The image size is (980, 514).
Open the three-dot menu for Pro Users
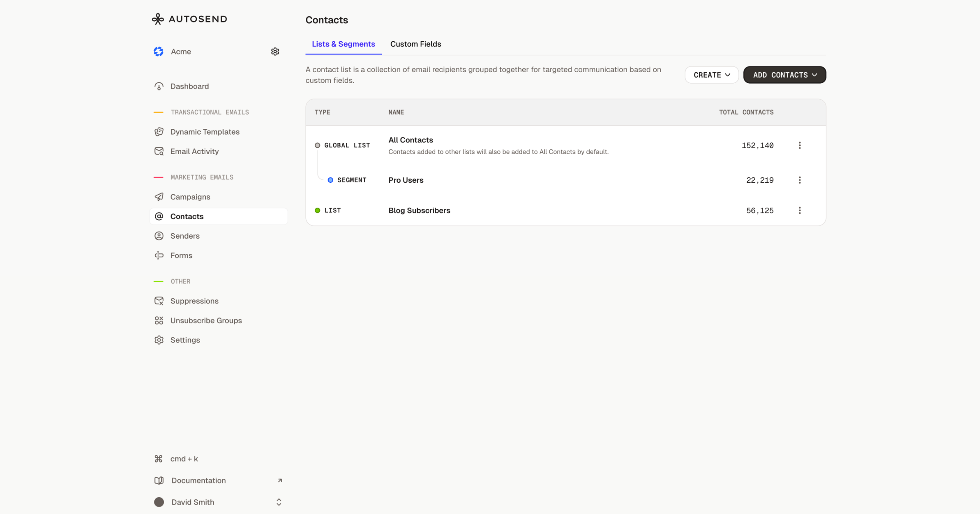pos(800,180)
